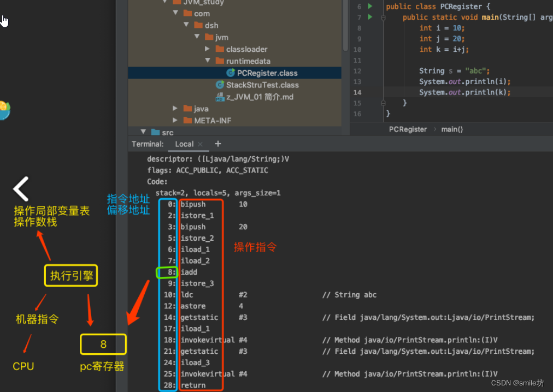Click the dsh folder icon
Screen dimensions: 553x392
pos(198,25)
